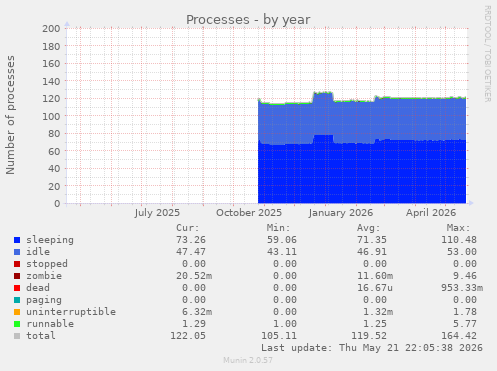Screen dimensions: 497x371
Task: Click dead maximum value 953.33m
Action: point(462,288)
